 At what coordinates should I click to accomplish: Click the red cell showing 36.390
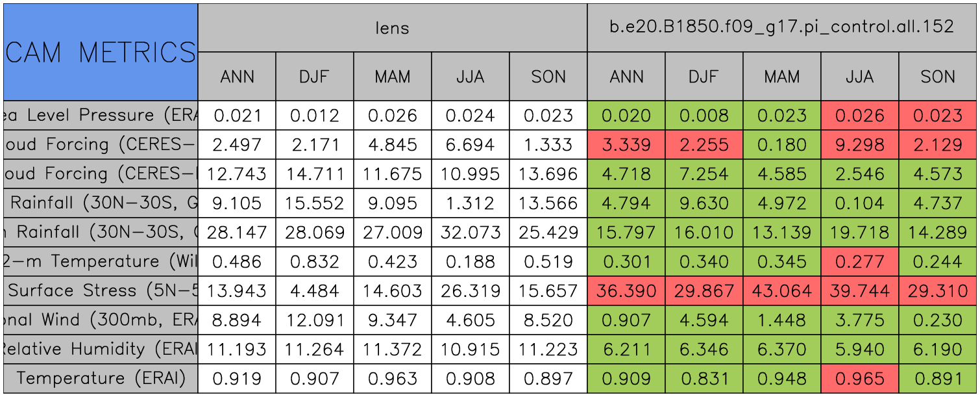click(x=626, y=290)
